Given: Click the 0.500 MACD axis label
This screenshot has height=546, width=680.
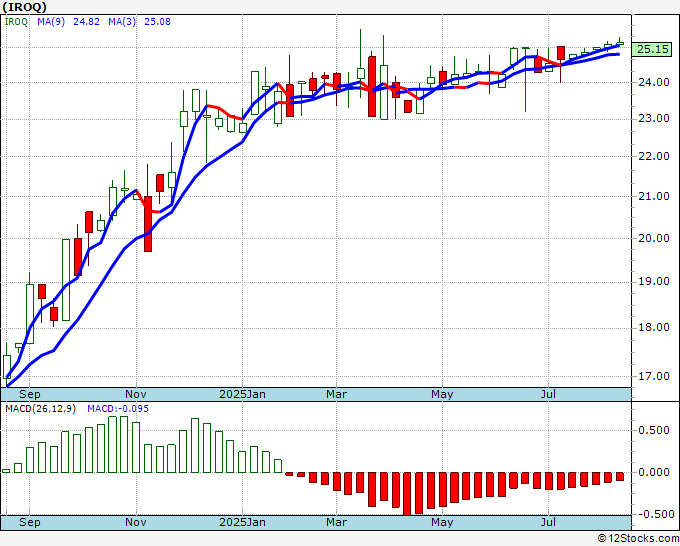Looking at the screenshot, I should 654,430.
